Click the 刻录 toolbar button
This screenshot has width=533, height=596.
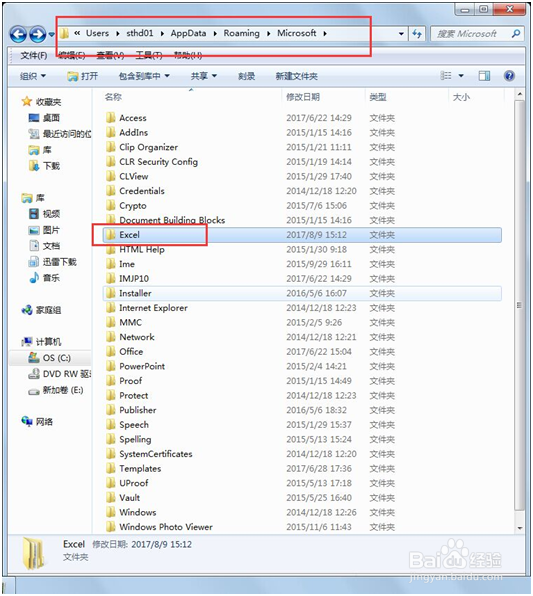[x=246, y=76]
